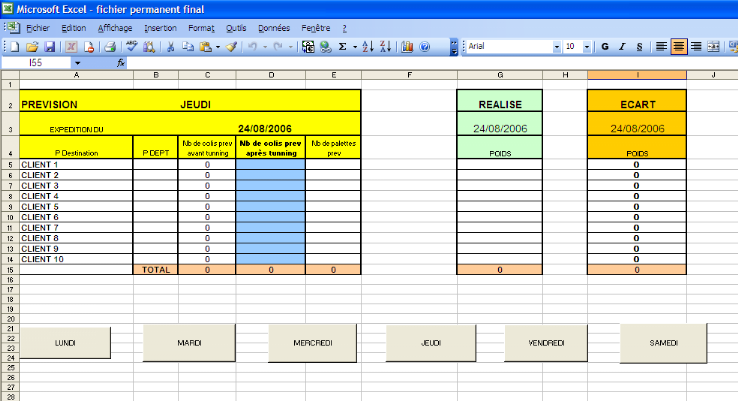The image size is (738, 401).
Task: Open a file with the folder icon
Action: click(x=32, y=47)
